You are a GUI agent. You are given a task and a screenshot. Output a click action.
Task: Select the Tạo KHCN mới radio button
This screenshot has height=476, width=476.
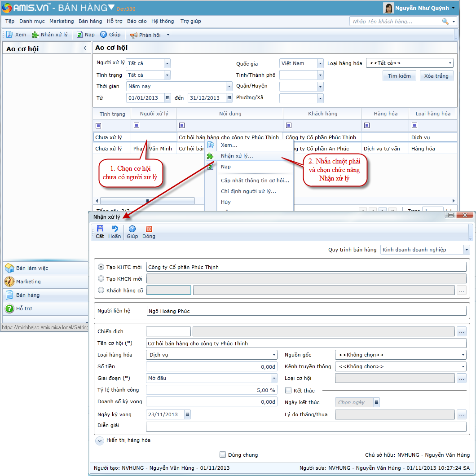(101, 279)
